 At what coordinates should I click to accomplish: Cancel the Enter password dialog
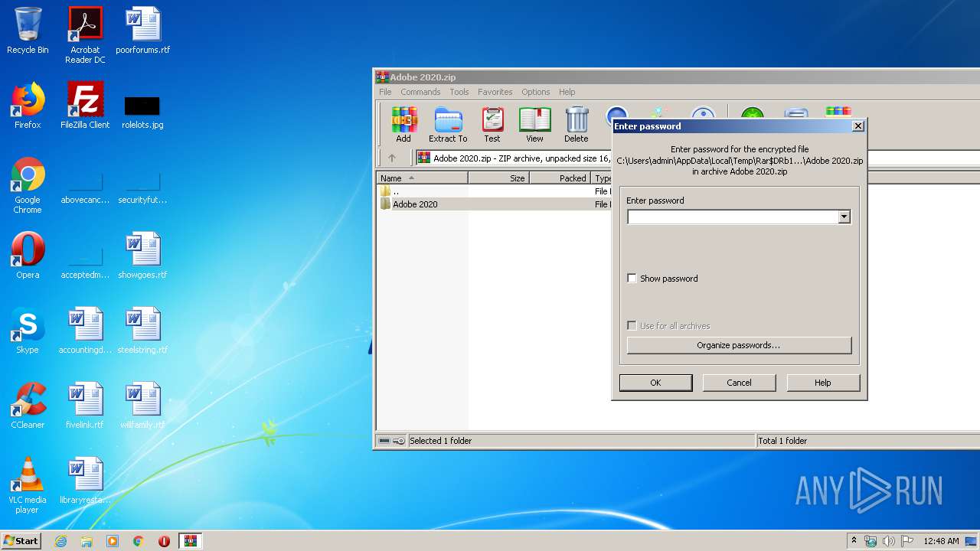739,383
